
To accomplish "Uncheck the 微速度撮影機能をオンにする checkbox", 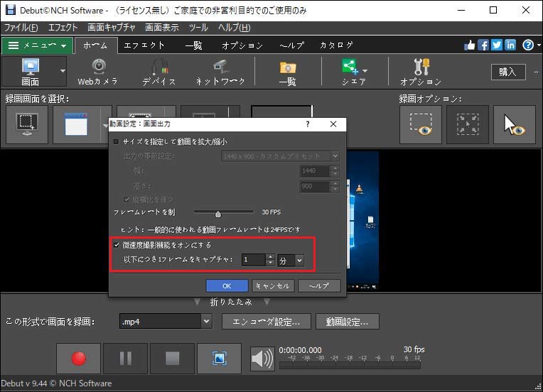I will (x=117, y=245).
